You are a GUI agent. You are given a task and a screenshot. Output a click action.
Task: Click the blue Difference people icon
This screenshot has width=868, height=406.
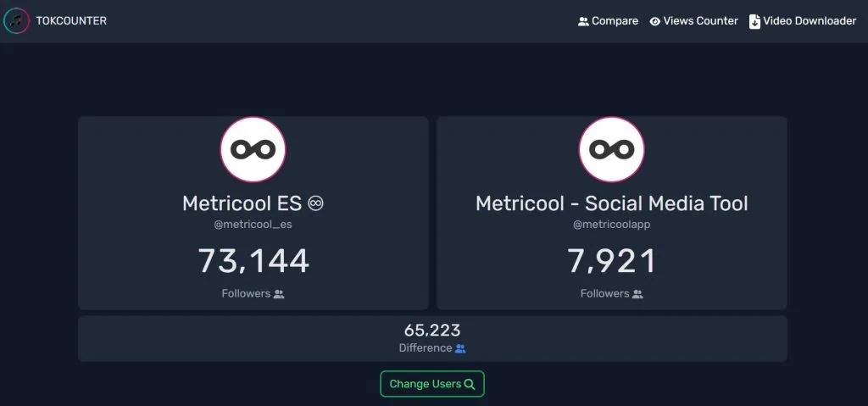pos(460,348)
